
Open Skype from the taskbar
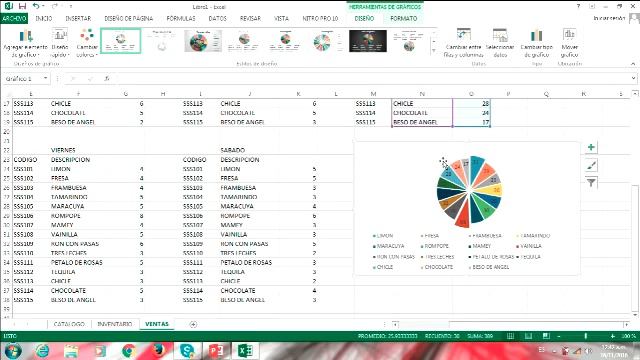(187, 351)
